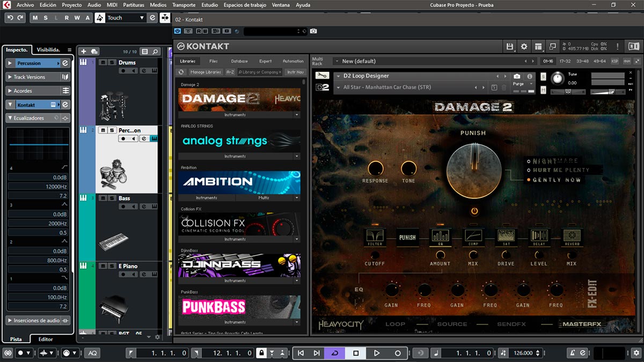Image resolution: width=644 pixels, height=362 pixels.
Task: Switch to Kontakt Files tab
Action: [x=214, y=61]
